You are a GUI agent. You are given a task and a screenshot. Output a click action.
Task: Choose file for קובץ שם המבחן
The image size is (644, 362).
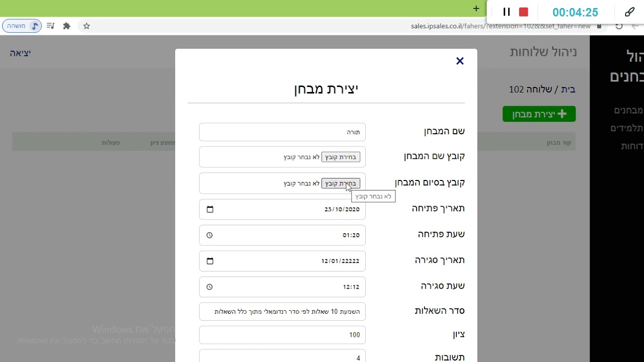pyautogui.click(x=341, y=157)
